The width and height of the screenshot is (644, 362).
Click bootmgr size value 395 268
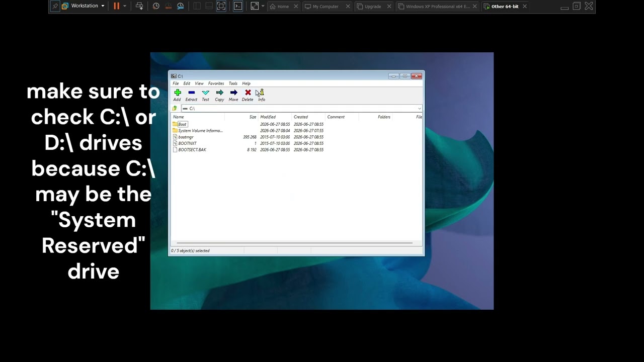250,137
